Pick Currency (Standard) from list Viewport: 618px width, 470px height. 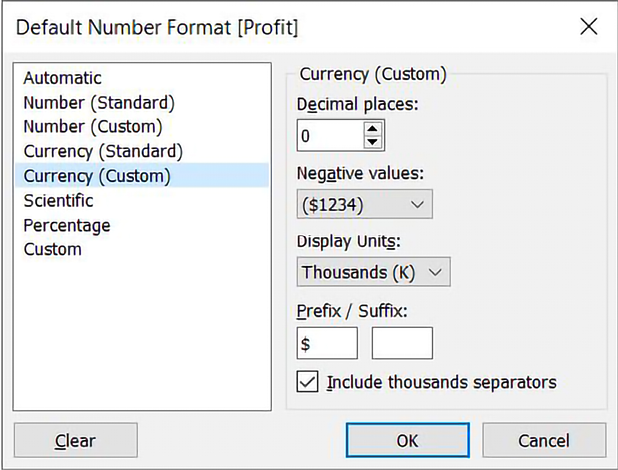(103, 151)
